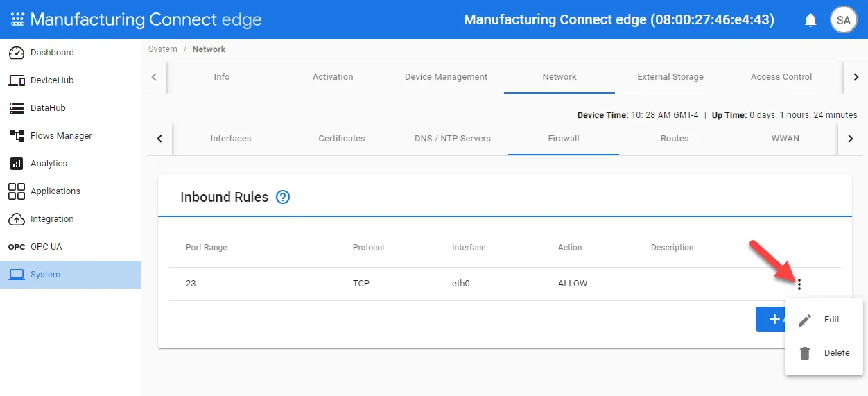Viewport: 868px width, 396px height.
Task: Open DNS / NTP Servers sub-tab
Action: click(453, 139)
